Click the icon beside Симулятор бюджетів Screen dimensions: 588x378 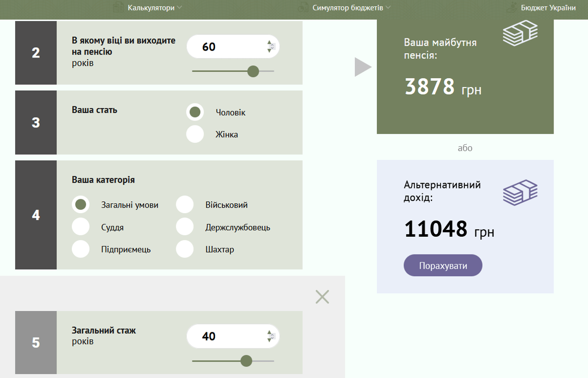[303, 7]
